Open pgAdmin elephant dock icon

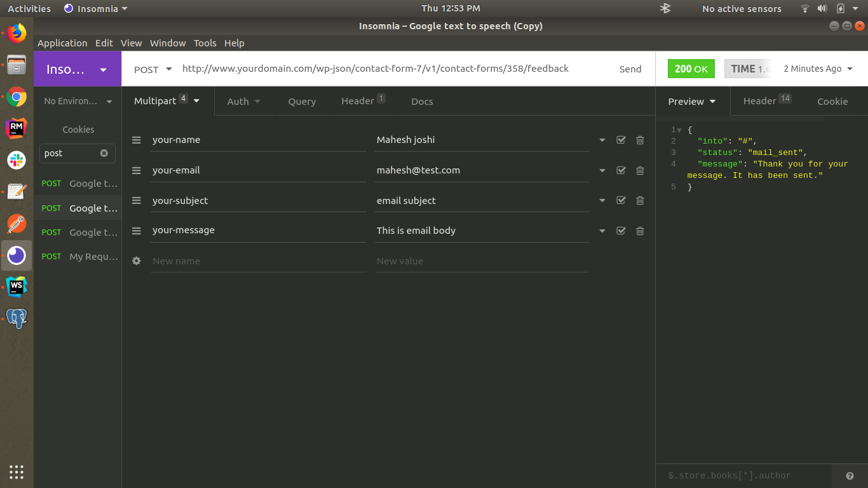coord(17,318)
